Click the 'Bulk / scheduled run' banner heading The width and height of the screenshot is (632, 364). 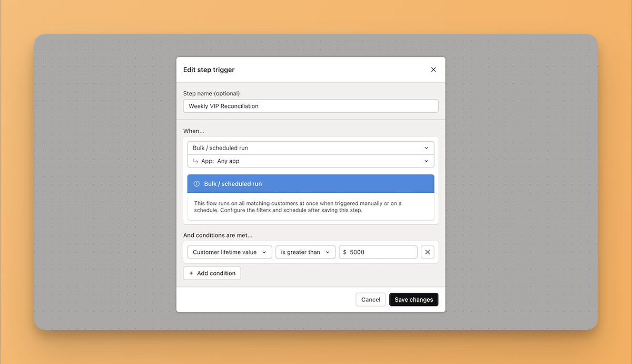[x=233, y=184]
